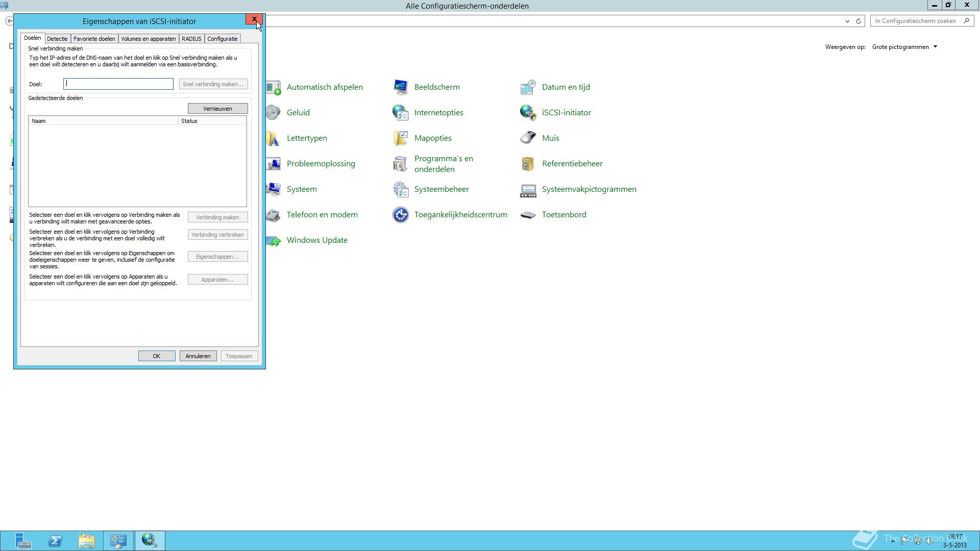
Task: Launch PowerShell from the taskbar
Action: pyautogui.click(x=55, y=541)
